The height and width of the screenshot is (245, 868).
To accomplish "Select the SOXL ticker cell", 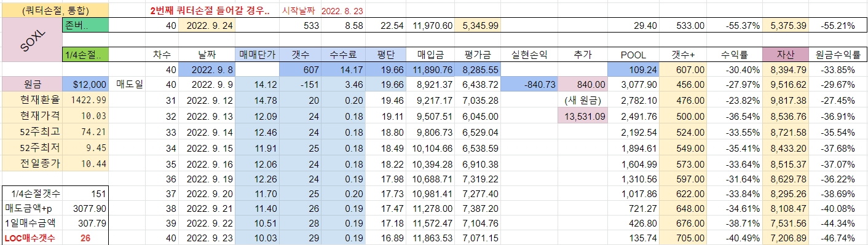I will tap(32, 39).
